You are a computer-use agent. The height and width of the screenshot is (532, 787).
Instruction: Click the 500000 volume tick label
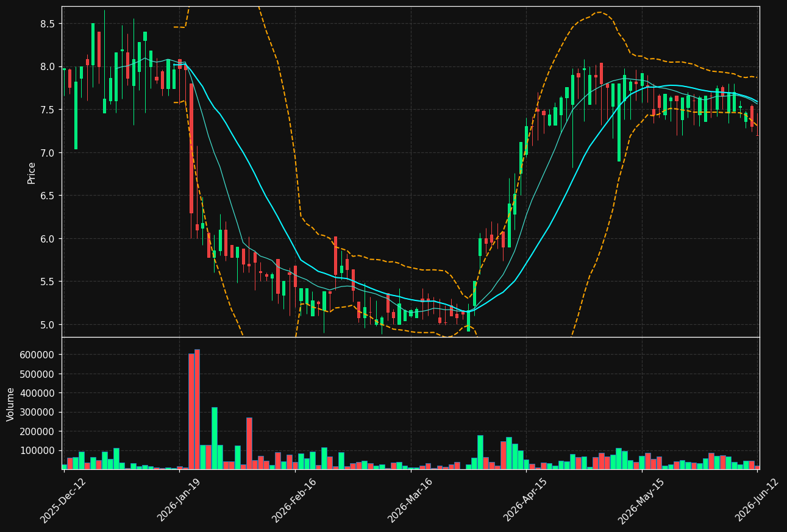[38, 374]
